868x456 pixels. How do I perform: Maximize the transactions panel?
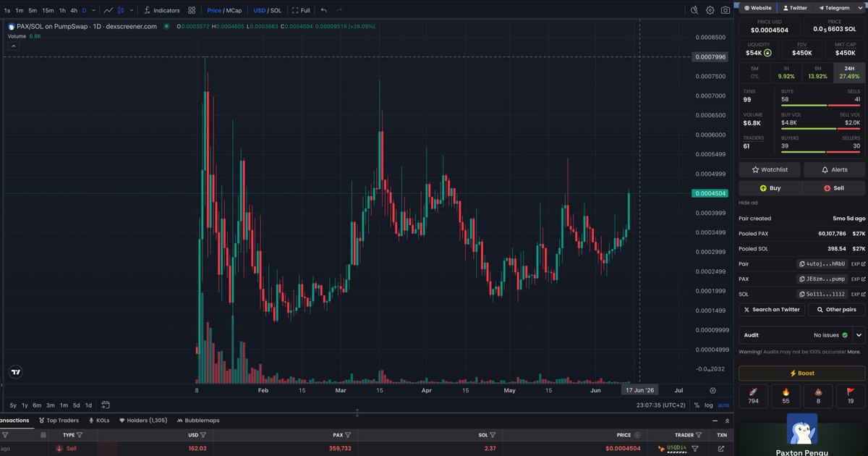(x=726, y=421)
